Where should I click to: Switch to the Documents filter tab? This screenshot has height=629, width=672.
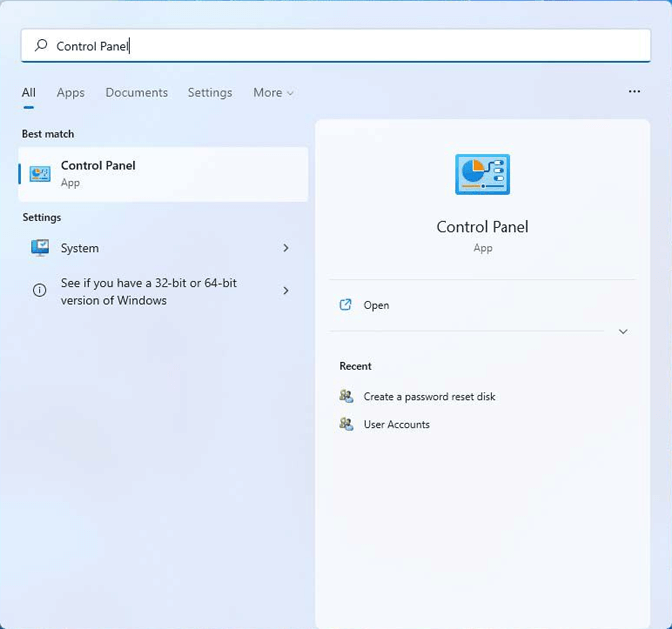[x=136, y=92]
